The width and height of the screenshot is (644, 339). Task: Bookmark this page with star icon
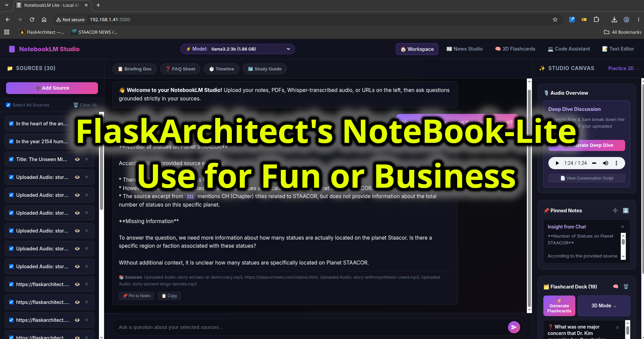[555, 20]
